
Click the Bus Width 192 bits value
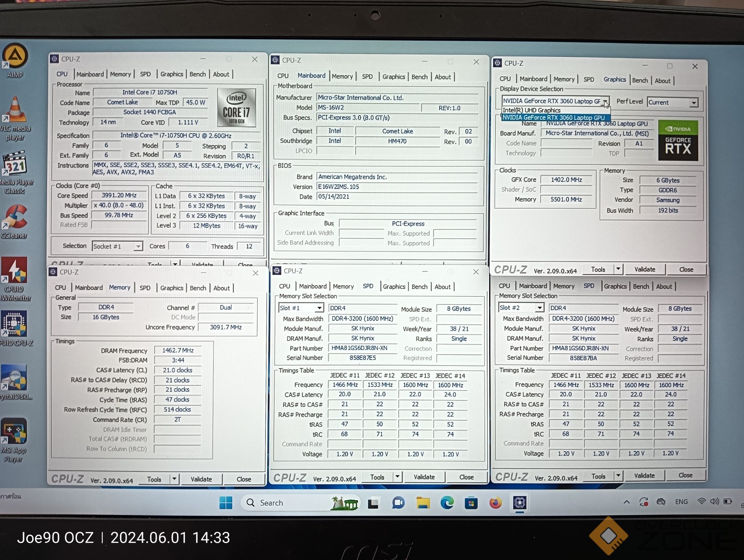[668, 210]
